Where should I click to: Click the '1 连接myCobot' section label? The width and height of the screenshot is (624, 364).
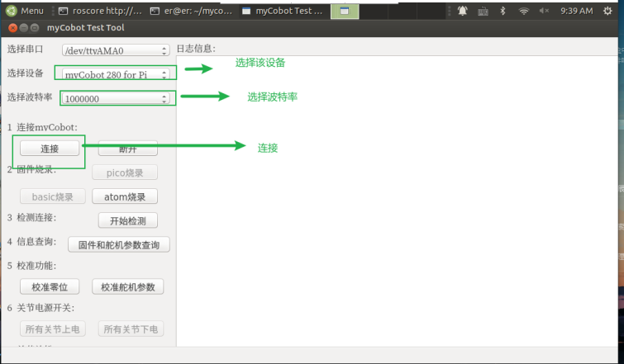click(42, 127)
